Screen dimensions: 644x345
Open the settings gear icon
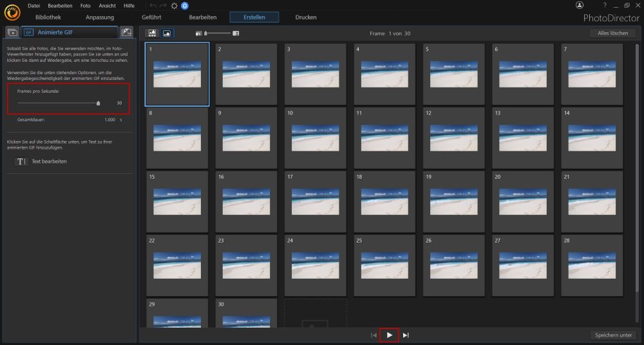174,6
